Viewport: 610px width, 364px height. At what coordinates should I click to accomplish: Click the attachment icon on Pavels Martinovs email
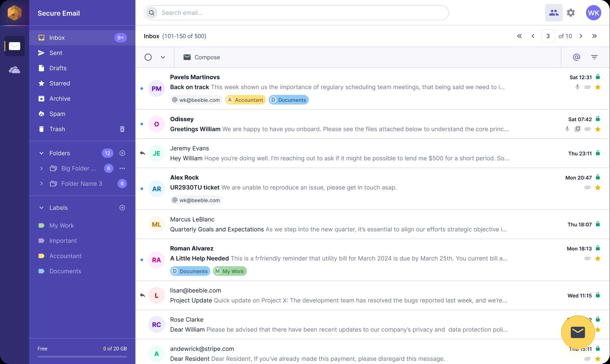click(588, 87)
